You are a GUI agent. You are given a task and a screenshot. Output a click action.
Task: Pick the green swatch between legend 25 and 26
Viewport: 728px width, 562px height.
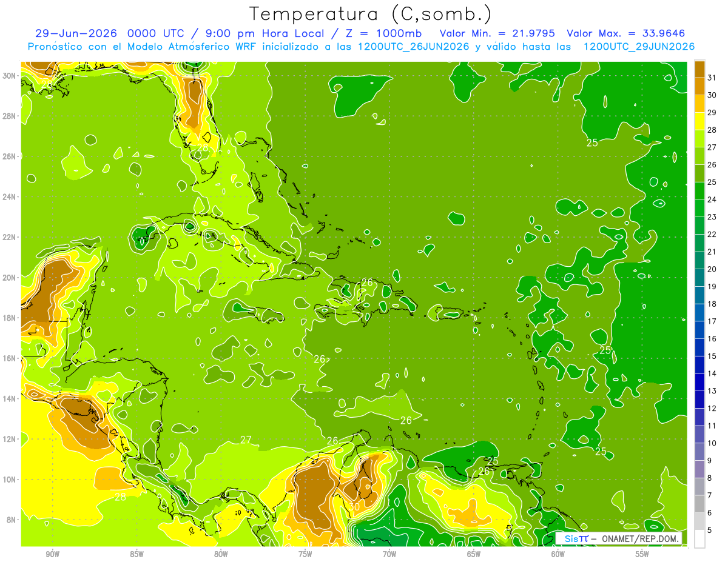699,173
